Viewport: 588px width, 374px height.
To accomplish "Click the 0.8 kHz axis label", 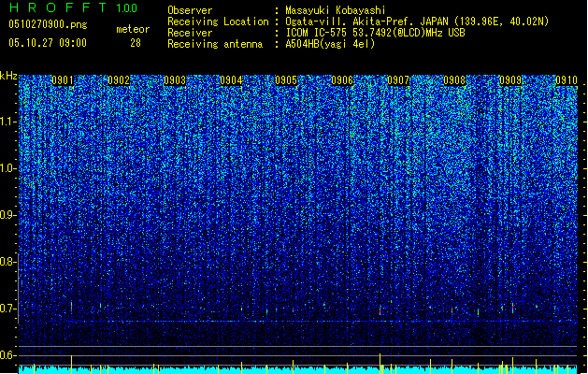I will pos(7,262).
